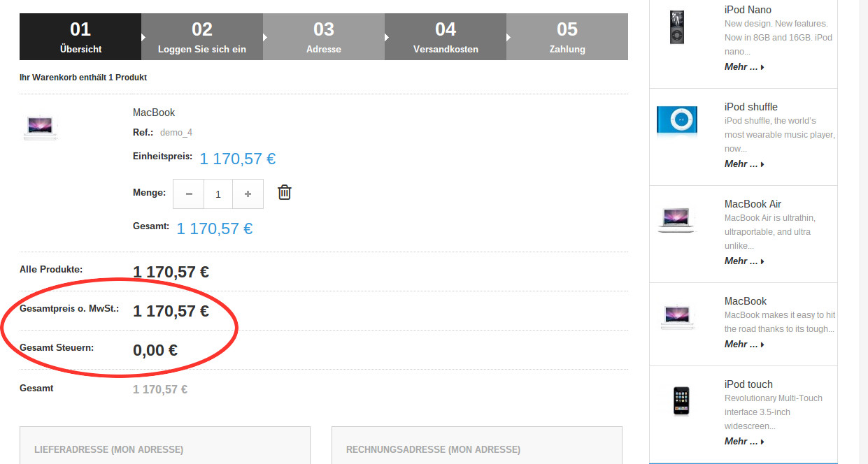Decrease MacBook quantity with minus button

189,194
